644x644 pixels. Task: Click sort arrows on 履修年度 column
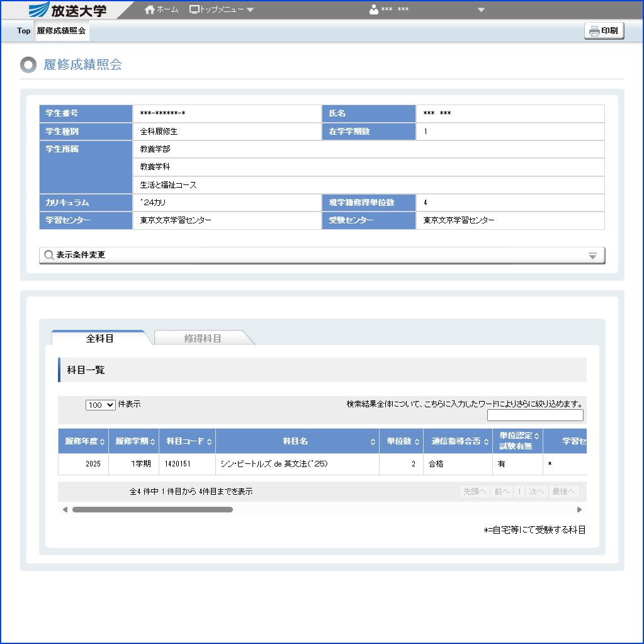point(103,442)
